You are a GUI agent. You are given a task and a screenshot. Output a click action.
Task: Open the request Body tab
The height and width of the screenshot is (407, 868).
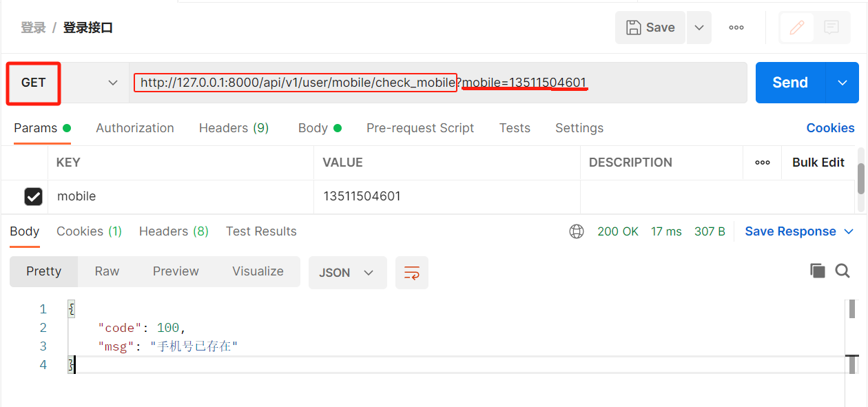pos(320,128)
